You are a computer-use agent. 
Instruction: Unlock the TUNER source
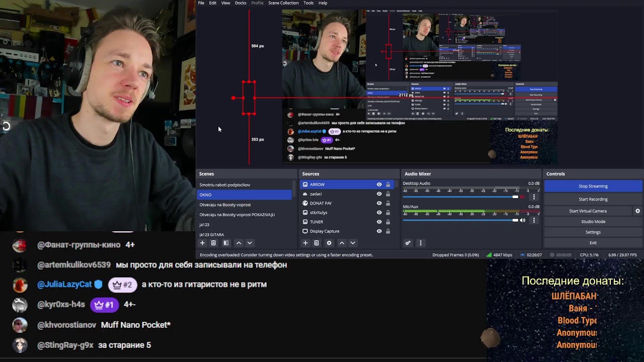[388, 222]
